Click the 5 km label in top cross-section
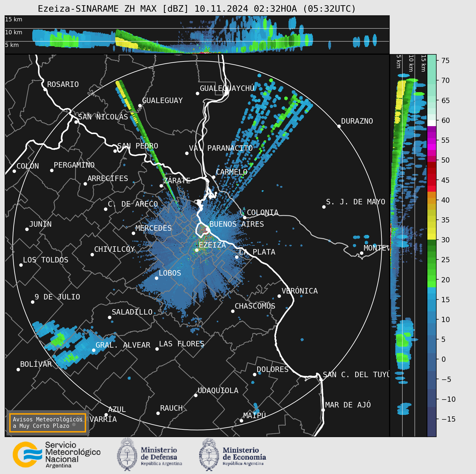Screen dimensions: 476x474 [12, 45]
